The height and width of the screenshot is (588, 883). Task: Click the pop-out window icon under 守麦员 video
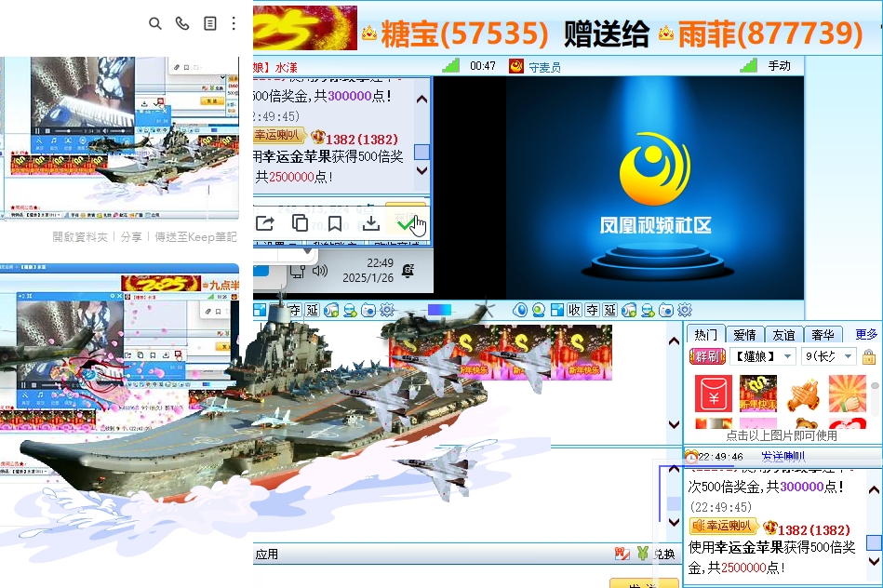[557, 310]
